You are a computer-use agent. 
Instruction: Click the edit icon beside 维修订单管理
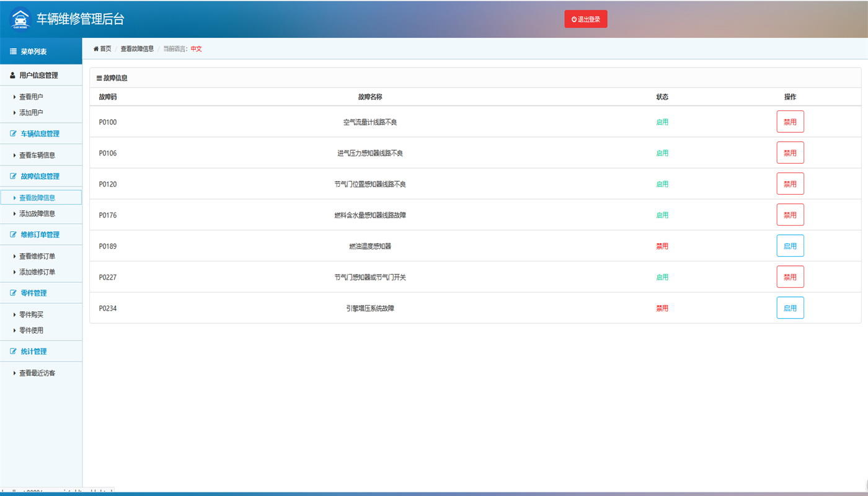coord(13,235)
